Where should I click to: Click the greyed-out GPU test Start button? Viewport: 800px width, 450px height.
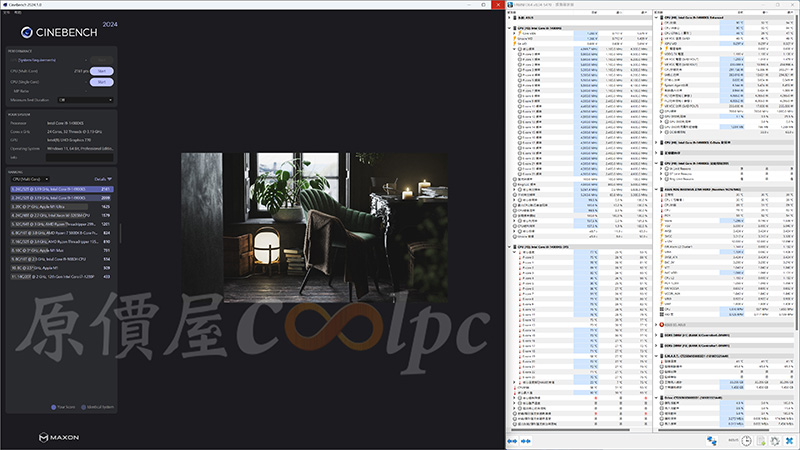[102, 60]
